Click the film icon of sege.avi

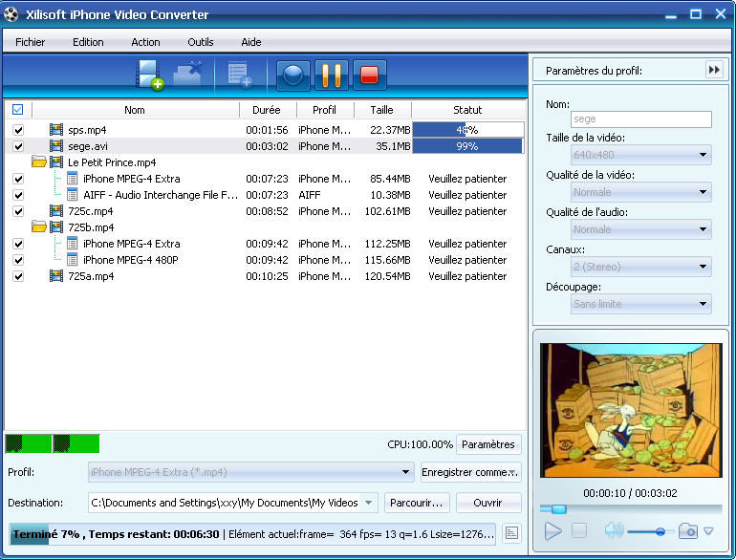pos(56,146)
